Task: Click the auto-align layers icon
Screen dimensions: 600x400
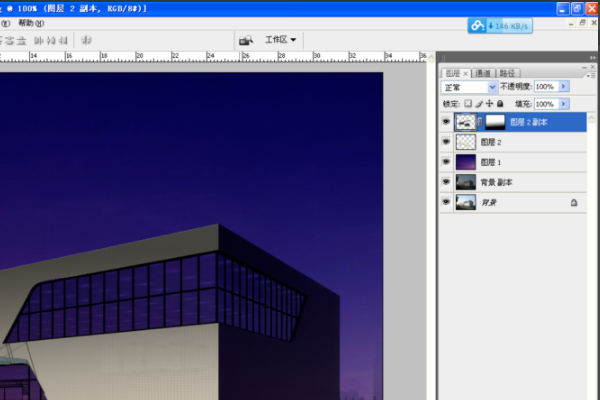Action: 86,40
